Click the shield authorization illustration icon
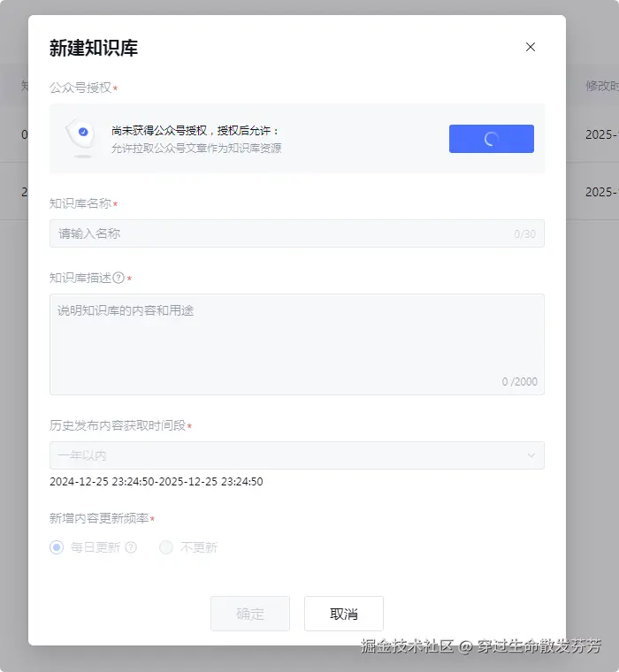 81,138
